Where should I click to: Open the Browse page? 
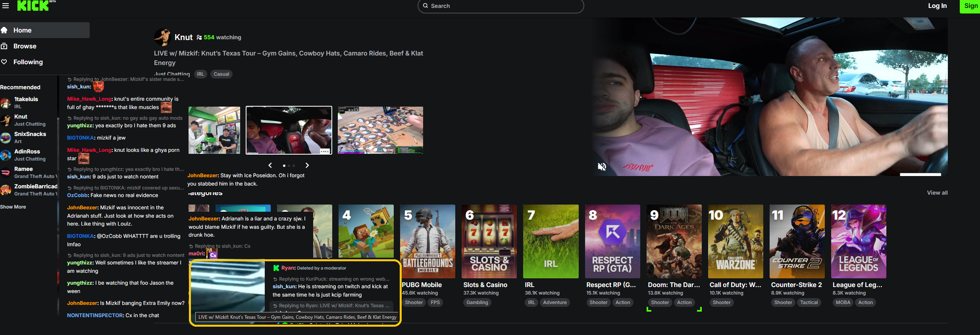pyautogui.click(x=25, y=46)
